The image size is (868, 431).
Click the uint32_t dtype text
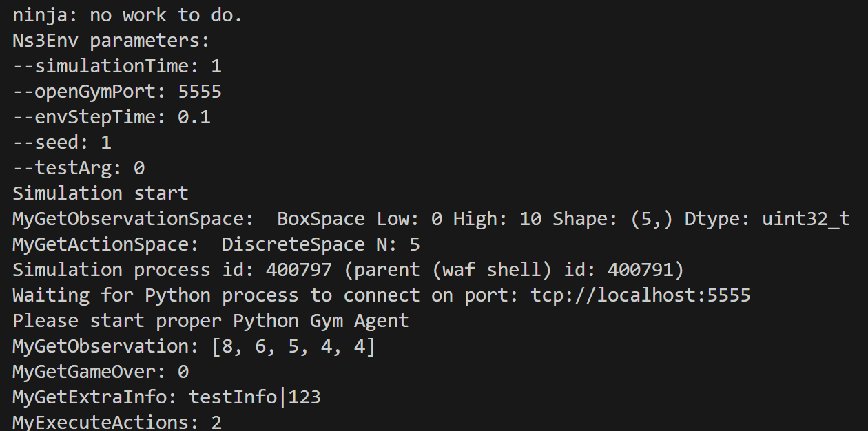805,219
